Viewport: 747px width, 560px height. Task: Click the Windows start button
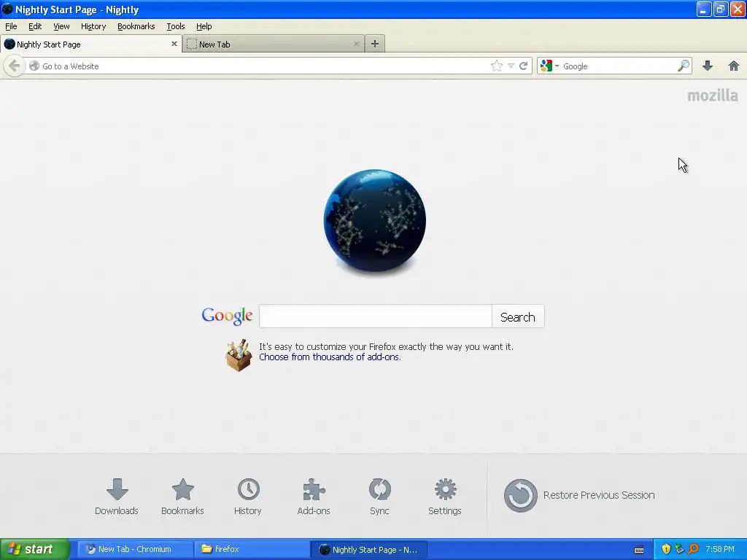pyautogui.click(x=34, y=549)
